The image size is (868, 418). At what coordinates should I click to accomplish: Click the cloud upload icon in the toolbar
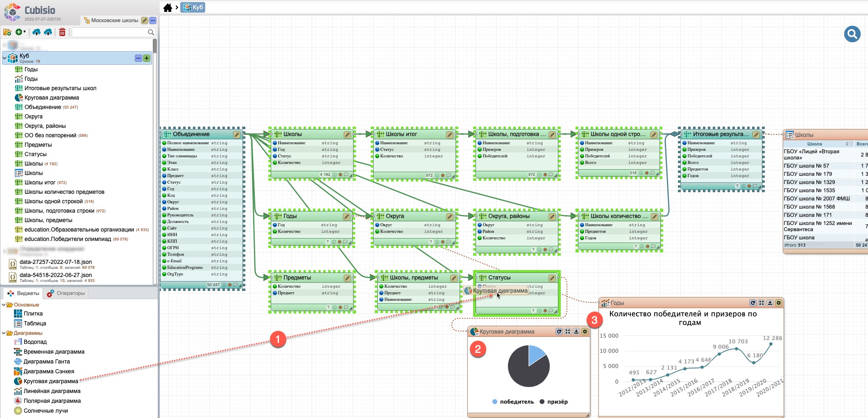point(36,32)
